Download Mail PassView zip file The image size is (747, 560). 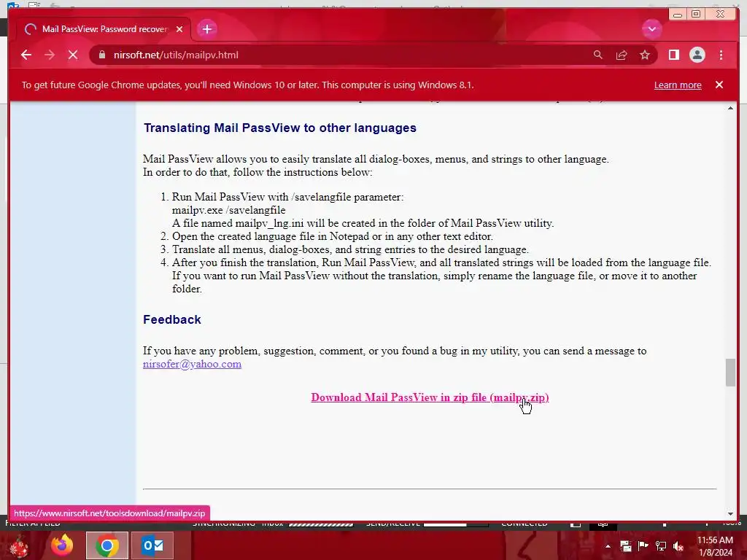(x=430, y=397)
